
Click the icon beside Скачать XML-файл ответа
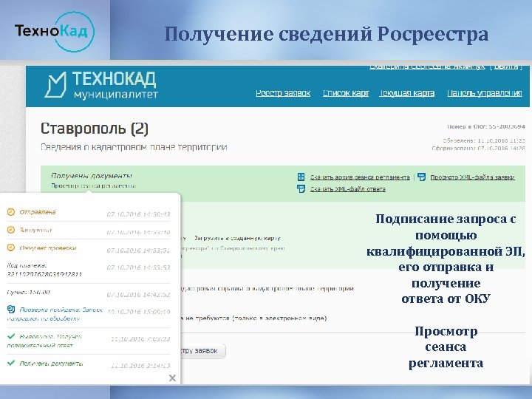(301, 188)
